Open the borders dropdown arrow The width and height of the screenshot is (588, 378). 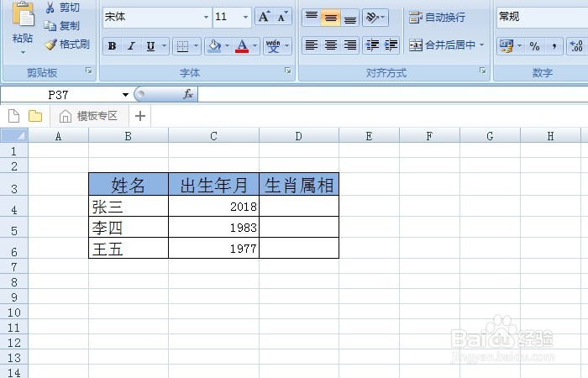196,46
